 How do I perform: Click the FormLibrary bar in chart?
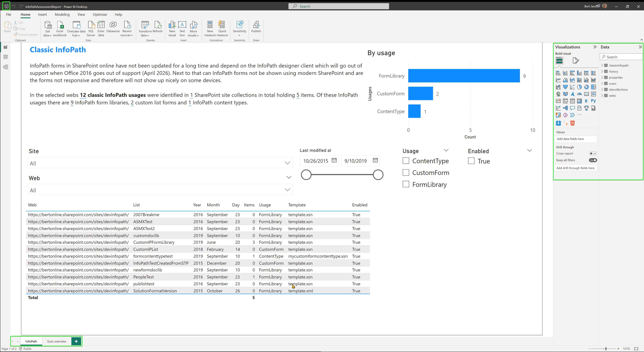pos(464,76)
